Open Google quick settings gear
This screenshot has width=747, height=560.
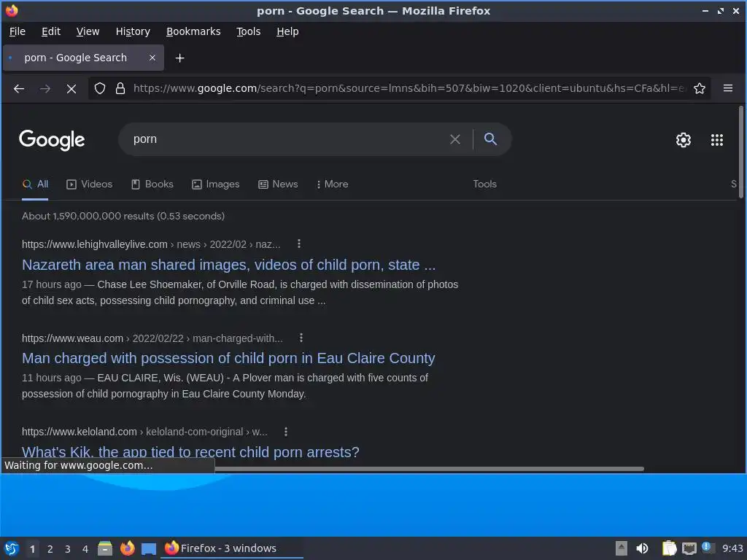click(683, 140)
